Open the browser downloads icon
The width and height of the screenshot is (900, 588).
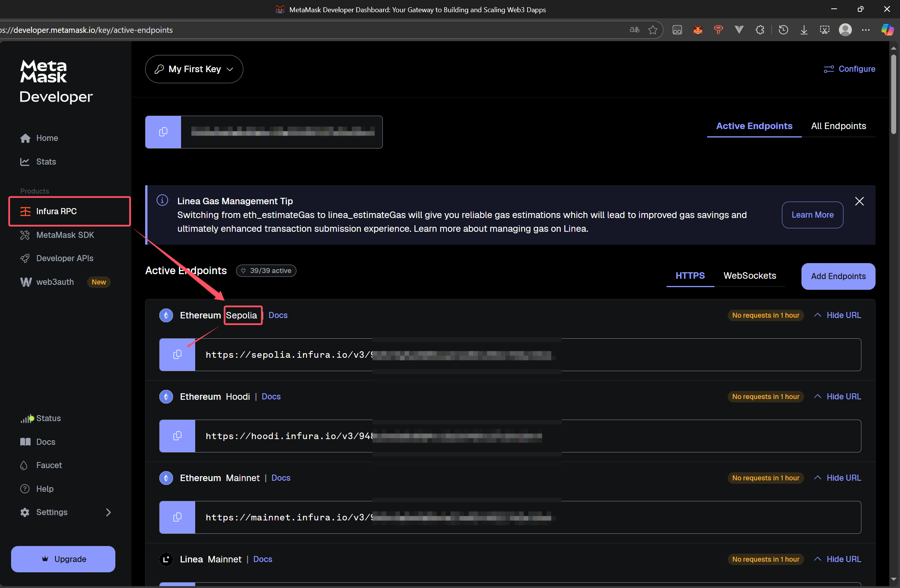(x=804, y=30)
